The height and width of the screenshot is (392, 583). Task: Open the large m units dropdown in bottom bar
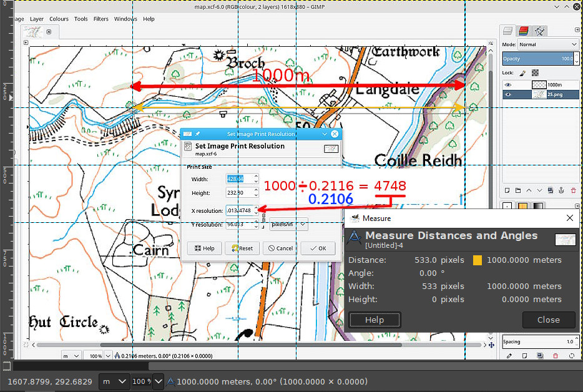click(114, 381)
